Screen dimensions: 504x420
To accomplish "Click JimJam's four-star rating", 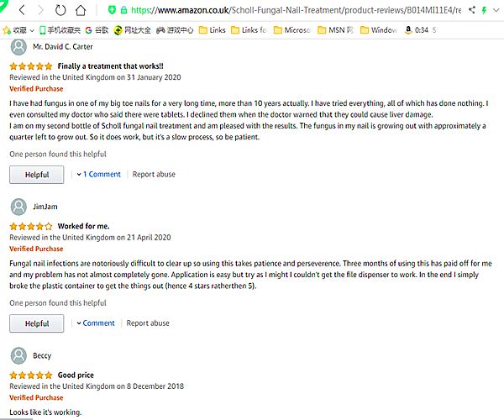I will pyautogui.click(x=31, y=226).
